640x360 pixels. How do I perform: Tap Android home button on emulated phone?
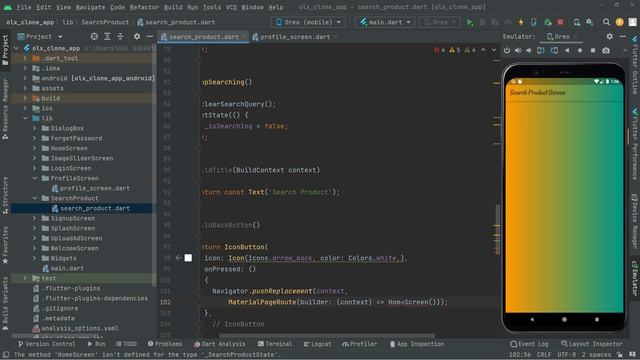564,320
